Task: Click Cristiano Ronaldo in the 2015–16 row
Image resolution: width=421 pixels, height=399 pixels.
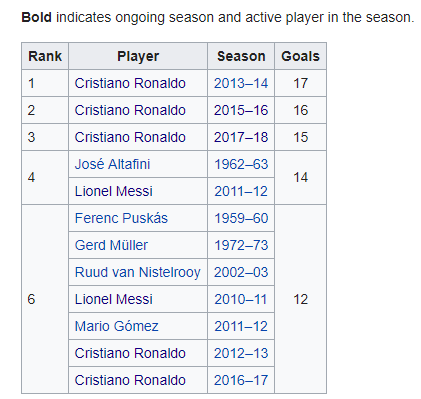Action: (x=130, y=110)
